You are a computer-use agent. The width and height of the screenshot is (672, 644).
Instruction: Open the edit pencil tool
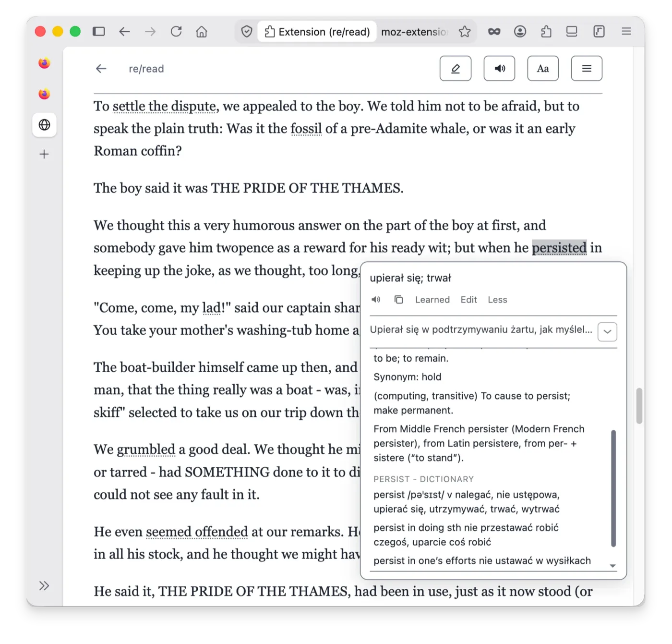pyautogui.click(x=456, y=69)
